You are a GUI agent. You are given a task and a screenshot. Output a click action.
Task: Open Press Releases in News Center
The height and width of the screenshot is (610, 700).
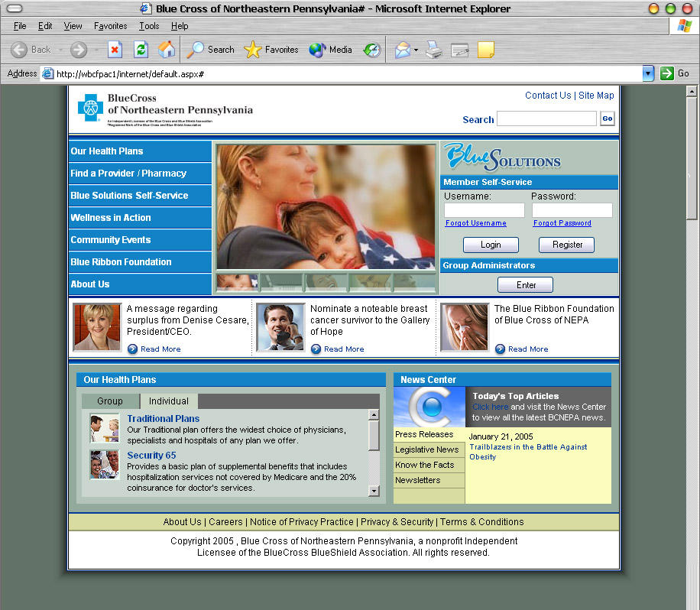(x=429, y=434)
